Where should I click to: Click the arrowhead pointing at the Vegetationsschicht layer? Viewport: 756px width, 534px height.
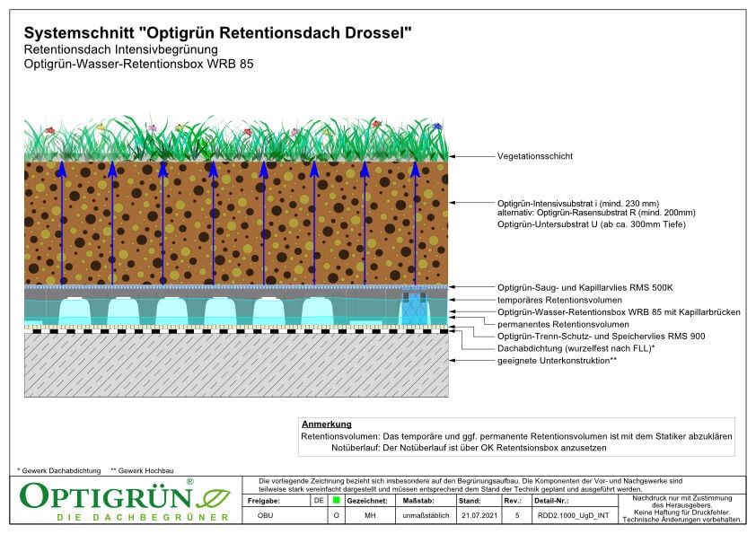click(453, 156)
